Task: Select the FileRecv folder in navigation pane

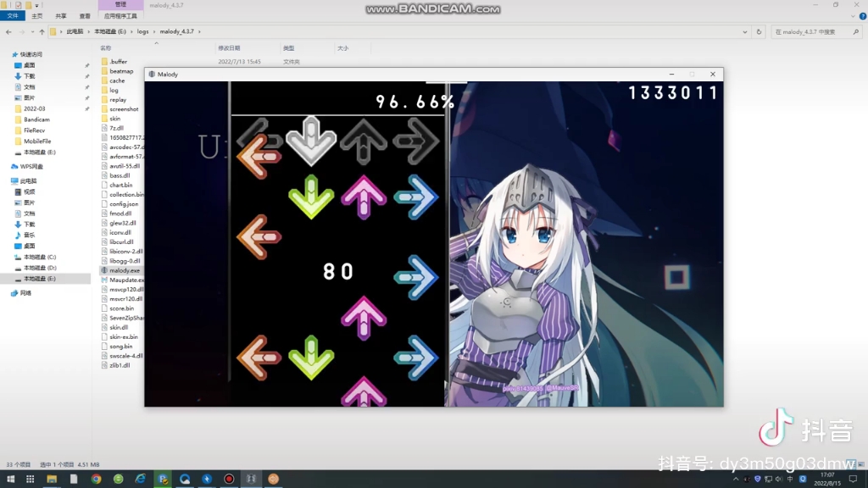Action: (x=34, y=130)
